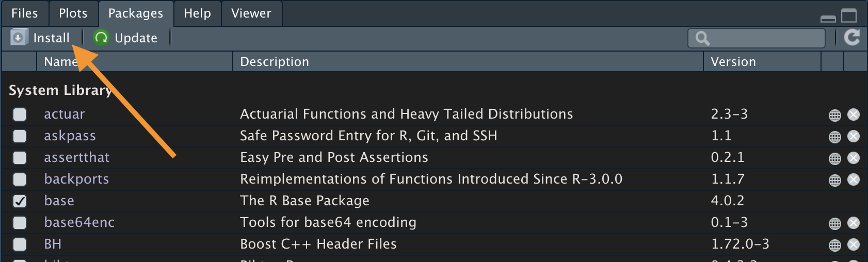The image size is (868, 262).
Task: Switch to the Files tab
Action: (x=25, y=13)
